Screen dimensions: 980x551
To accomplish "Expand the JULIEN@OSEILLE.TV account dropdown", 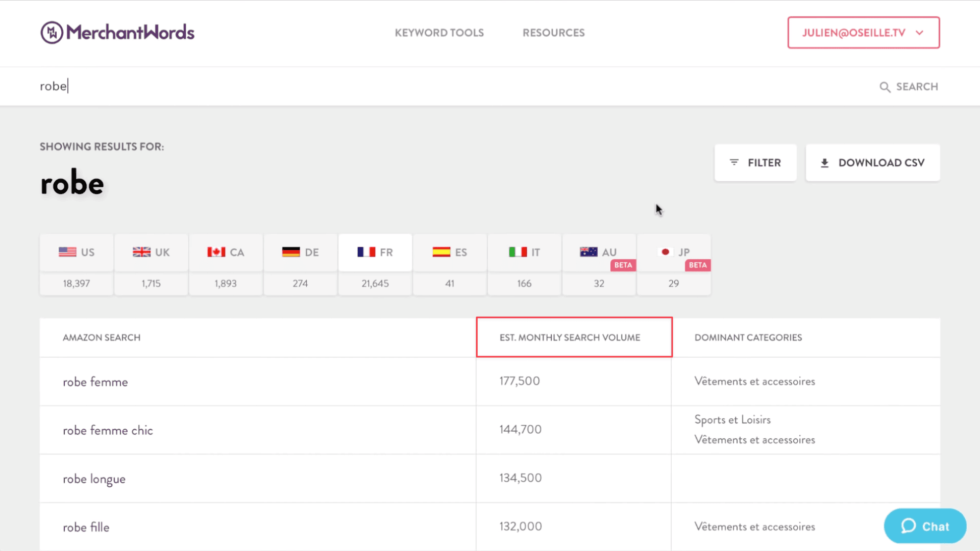I will pos(863,32).
